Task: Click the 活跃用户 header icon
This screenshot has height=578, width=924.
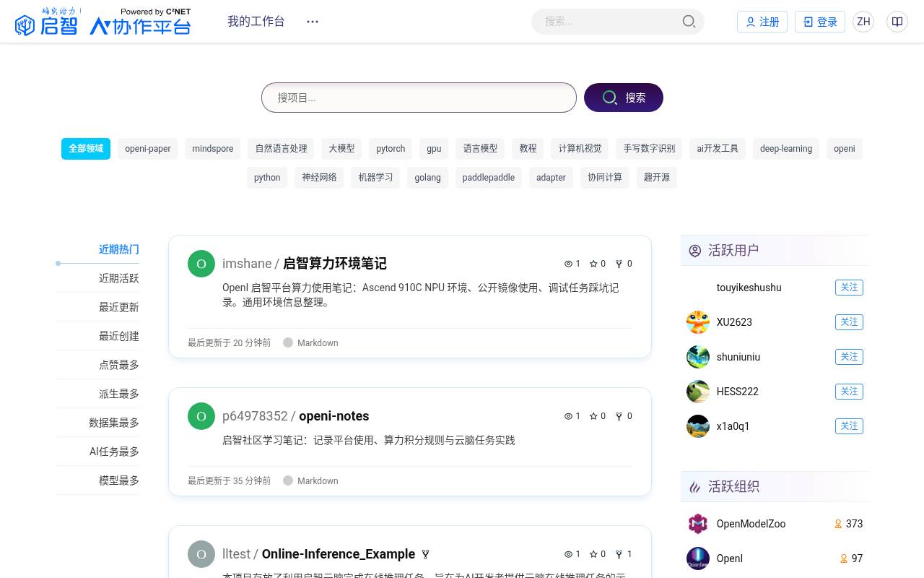Action: [695, 251]
